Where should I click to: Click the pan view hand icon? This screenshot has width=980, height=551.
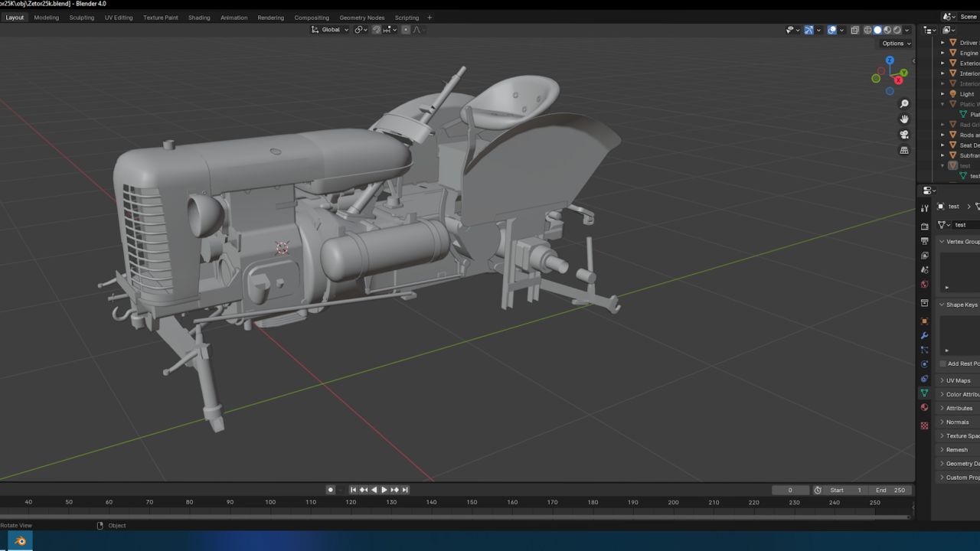904,119
